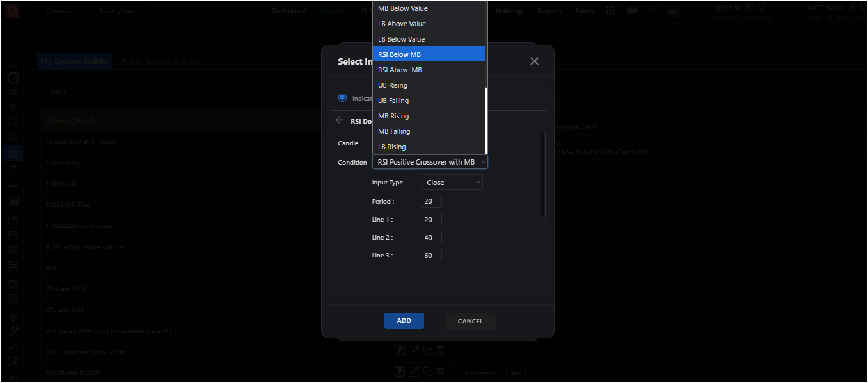The height and width of the screenshot is (383, 868).
Task: Open the Condition dropdown showing RSI Positive Crossover
Action: click(x=430, y=162)
